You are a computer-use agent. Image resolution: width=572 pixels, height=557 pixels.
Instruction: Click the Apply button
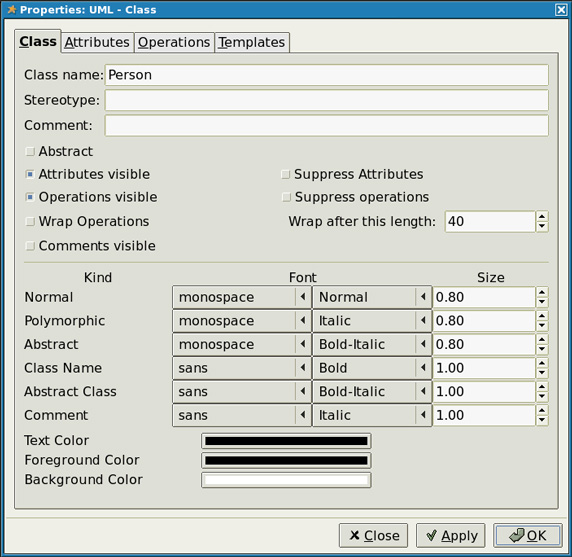pyautogui.click(x=451, y=535)
